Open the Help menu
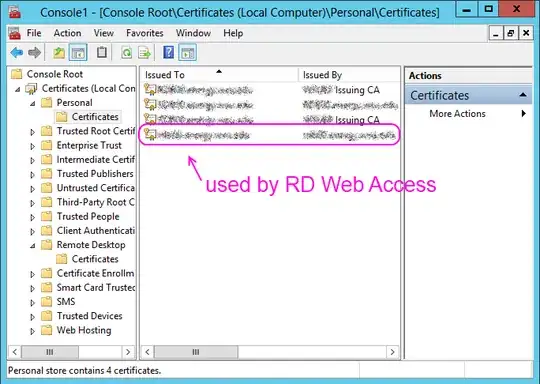The image size is (540, 384). tap(233, 33)
